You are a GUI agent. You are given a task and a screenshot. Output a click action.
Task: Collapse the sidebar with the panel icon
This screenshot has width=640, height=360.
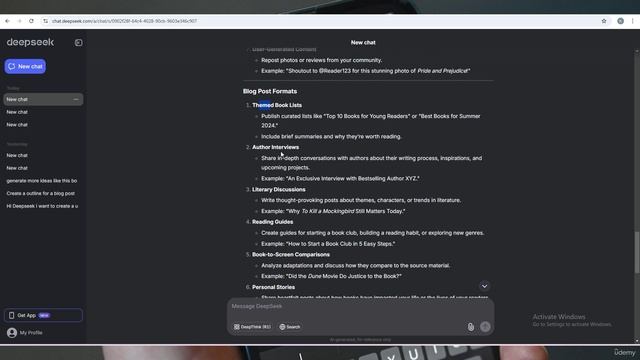point(78,42)
